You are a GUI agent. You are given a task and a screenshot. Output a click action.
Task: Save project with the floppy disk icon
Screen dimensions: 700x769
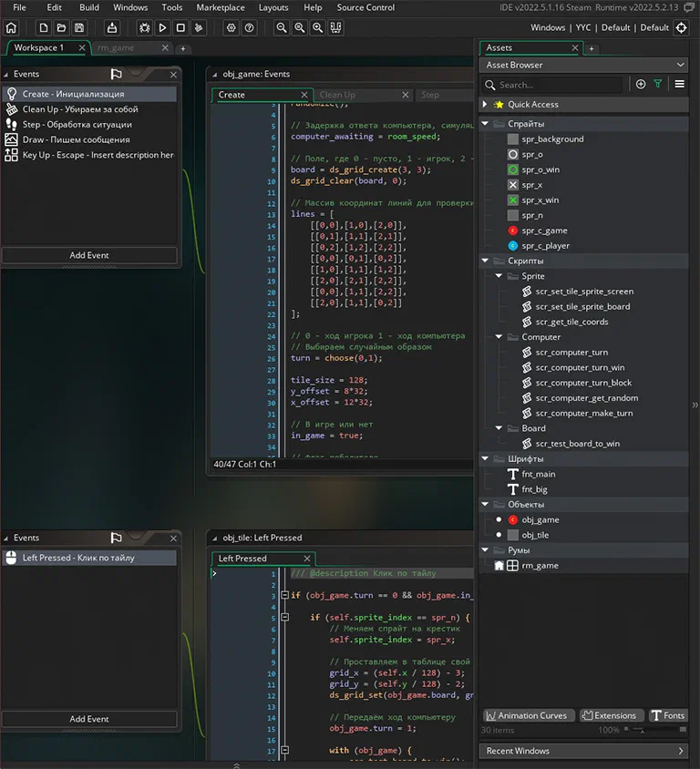click(79, 28)
